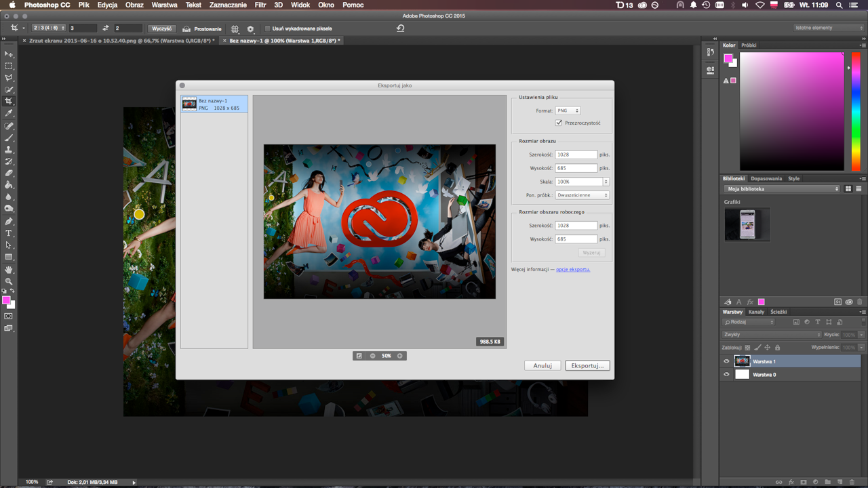Open the Skala 100% dropdown

tap(606, 182)
